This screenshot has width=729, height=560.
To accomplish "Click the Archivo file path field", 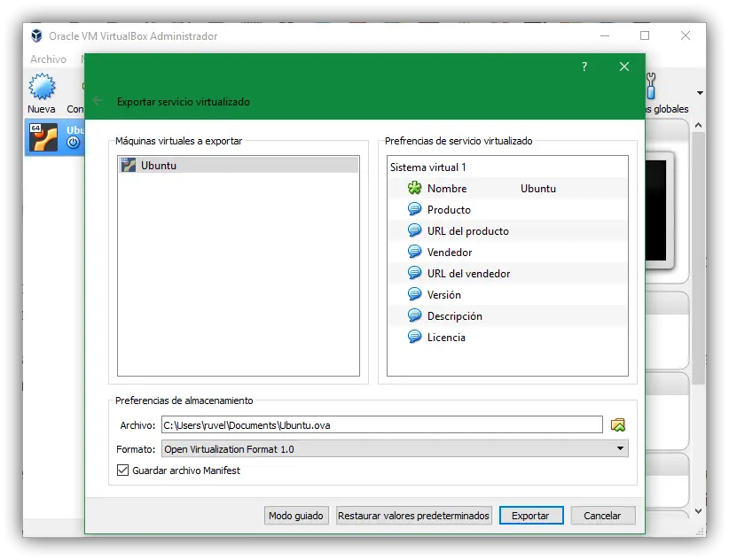I will pos(381,425).
